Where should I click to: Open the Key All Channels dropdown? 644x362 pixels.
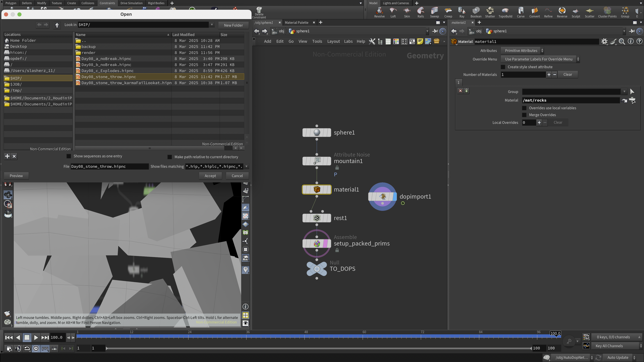[x=617, y=346]
